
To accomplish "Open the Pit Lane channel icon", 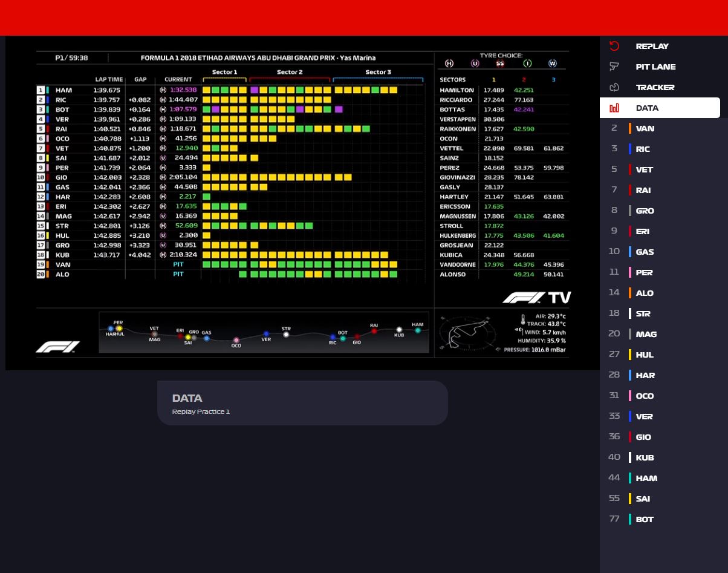I will pos(614,67).
